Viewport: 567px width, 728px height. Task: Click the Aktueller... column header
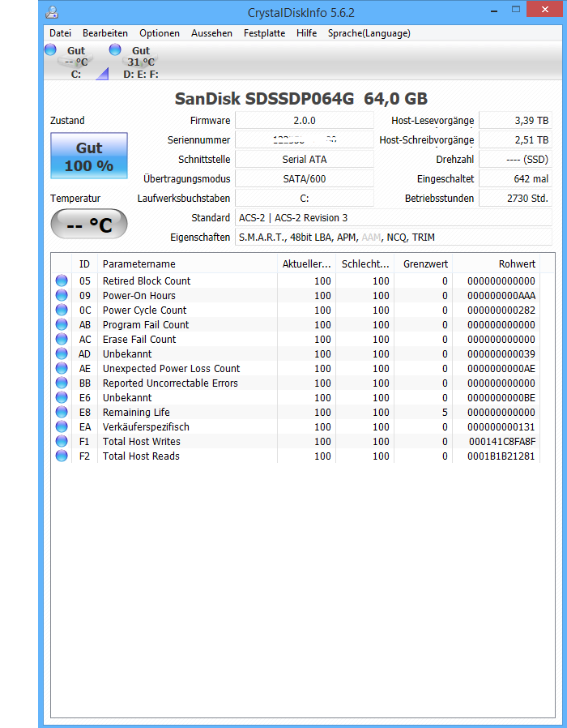(306, 263)
